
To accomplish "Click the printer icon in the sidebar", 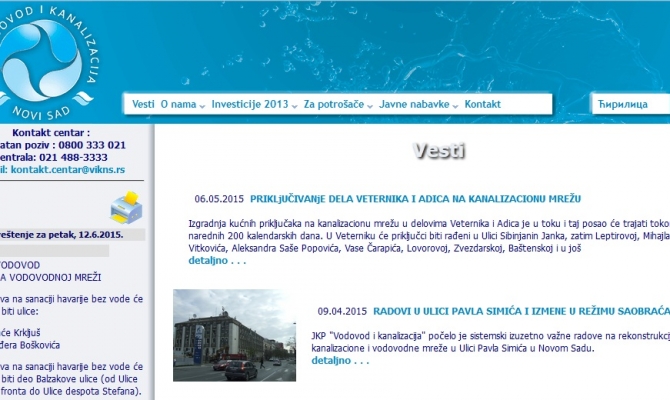I will [x=126, y=206].
